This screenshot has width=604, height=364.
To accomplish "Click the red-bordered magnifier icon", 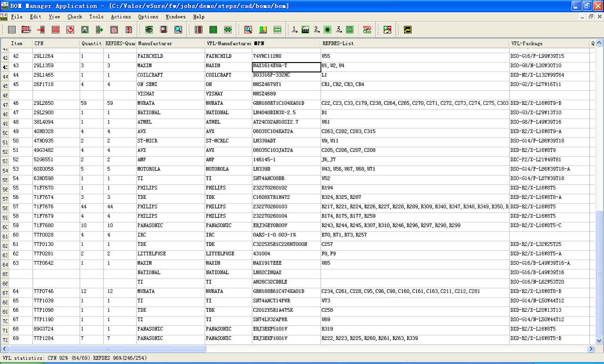I will coord(248,30).
